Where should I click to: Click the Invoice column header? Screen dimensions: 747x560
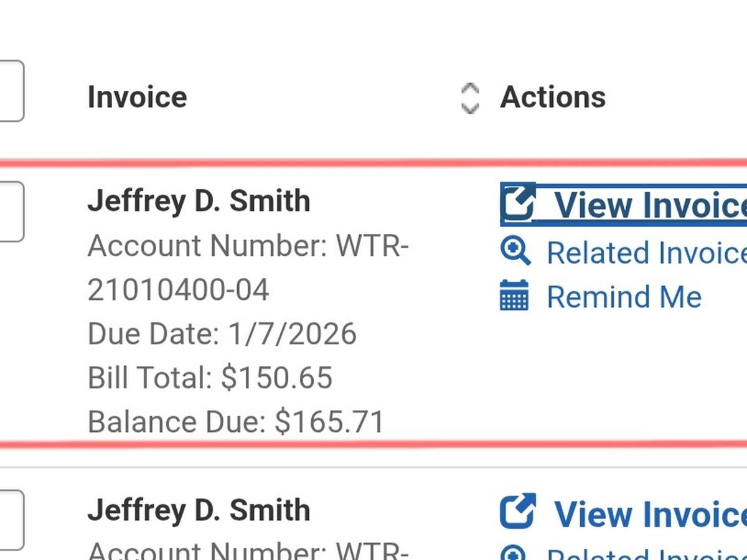pyautogui.click(x=137, y=97)
